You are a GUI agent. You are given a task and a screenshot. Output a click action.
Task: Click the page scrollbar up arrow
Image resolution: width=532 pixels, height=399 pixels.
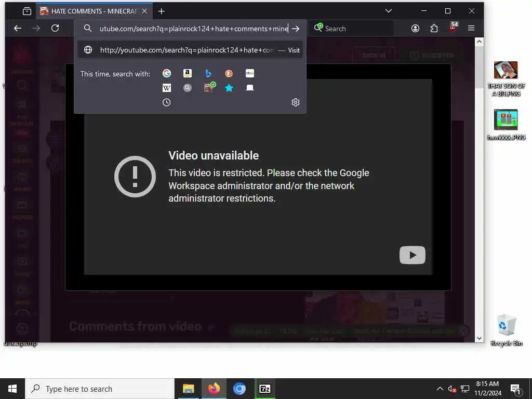[x=479, y=42]
